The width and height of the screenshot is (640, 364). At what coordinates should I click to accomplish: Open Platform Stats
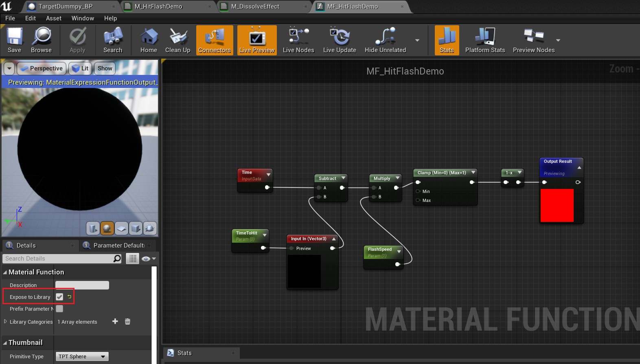(x=485, y=40)
